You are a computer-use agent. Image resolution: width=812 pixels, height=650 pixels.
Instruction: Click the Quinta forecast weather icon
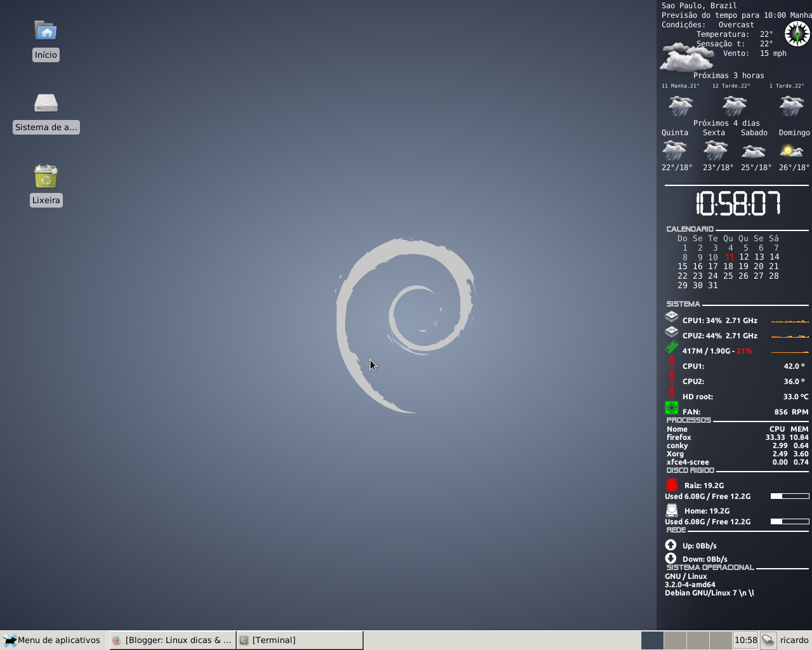pyautogui.click(x=674, y=150)
